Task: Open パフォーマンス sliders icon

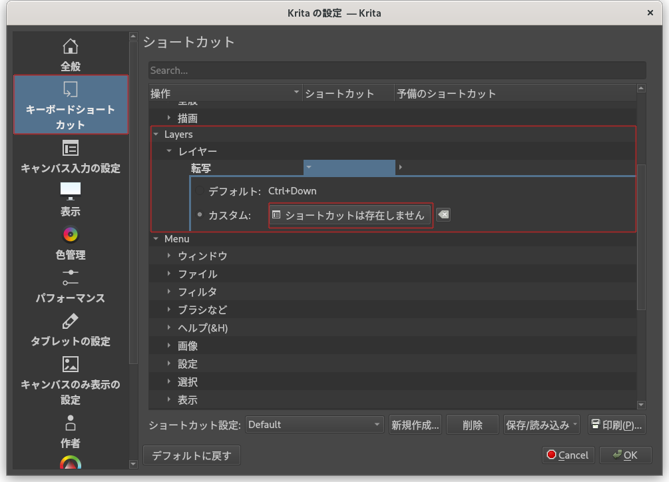Action: [x=70, y=277]
